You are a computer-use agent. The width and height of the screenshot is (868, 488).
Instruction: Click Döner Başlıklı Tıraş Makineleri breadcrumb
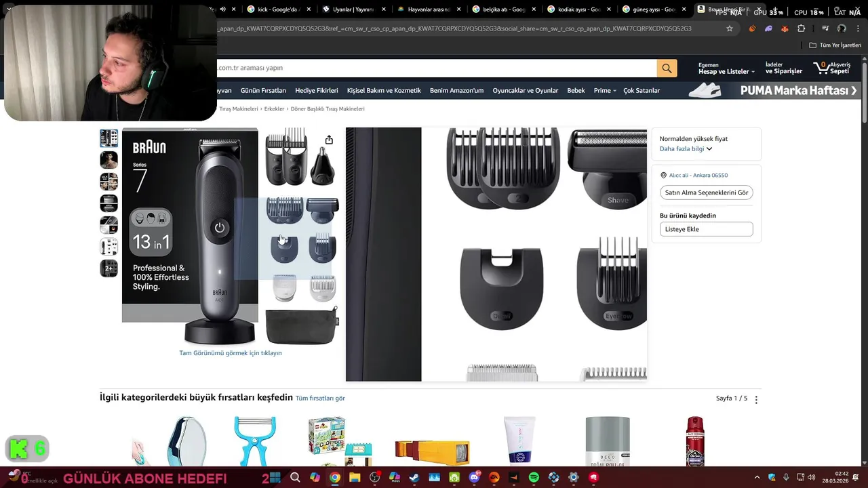click(328, 109)
